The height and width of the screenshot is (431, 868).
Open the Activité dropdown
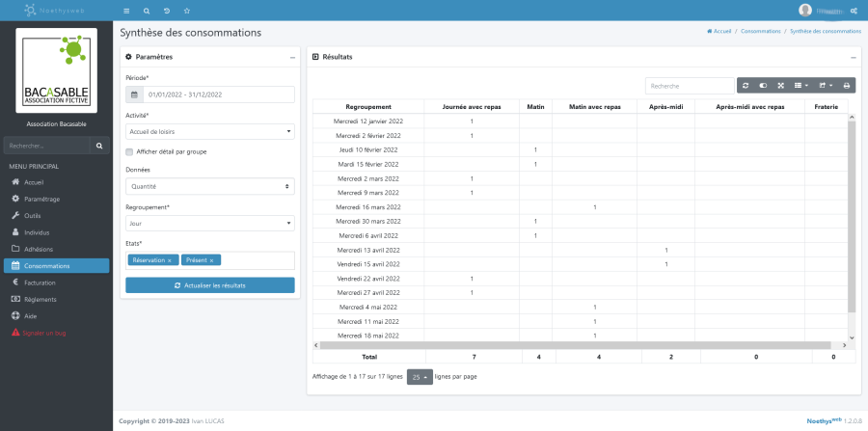coord(209,131)
